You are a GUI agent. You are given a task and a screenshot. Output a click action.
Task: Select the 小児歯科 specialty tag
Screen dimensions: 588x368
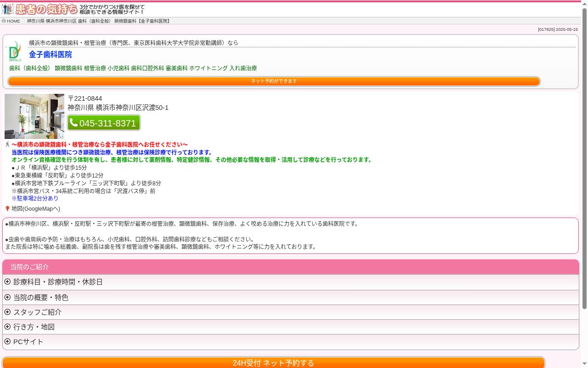pos(119,68)
